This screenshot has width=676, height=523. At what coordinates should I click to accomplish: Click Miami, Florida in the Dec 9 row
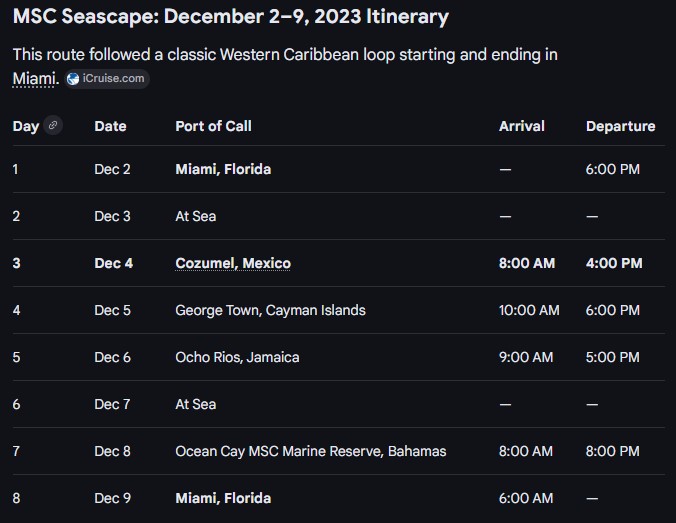click(x=223, y=498)
